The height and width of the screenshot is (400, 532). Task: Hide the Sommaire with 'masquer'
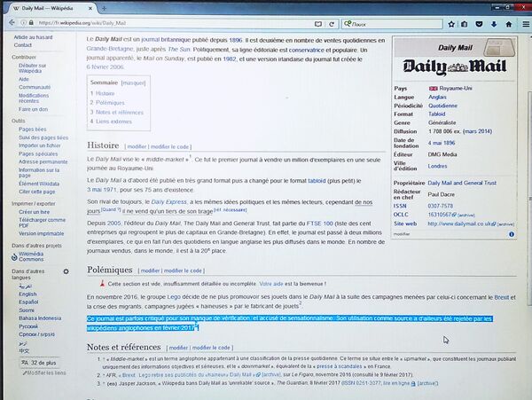click(133, 82)
